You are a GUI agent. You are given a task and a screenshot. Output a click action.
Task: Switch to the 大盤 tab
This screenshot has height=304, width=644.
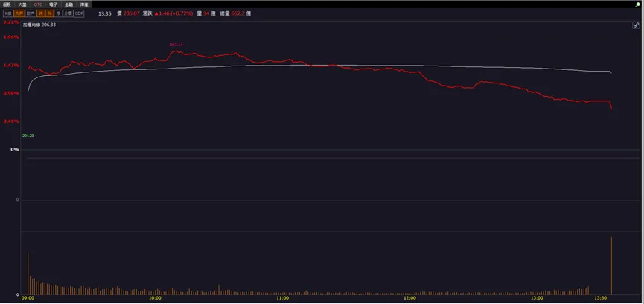(x=22, y=4)
